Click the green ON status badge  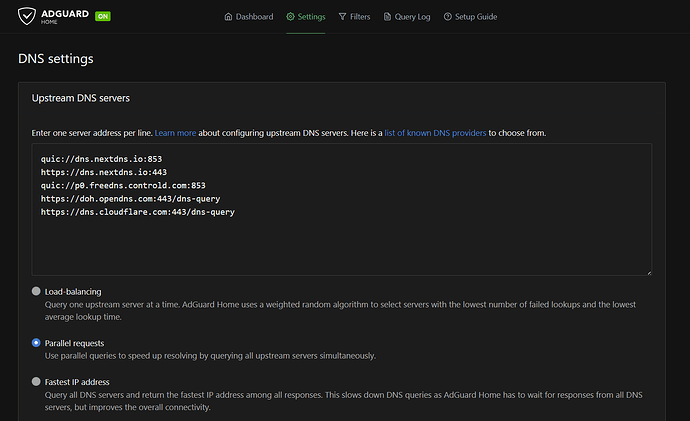[103, 16]
